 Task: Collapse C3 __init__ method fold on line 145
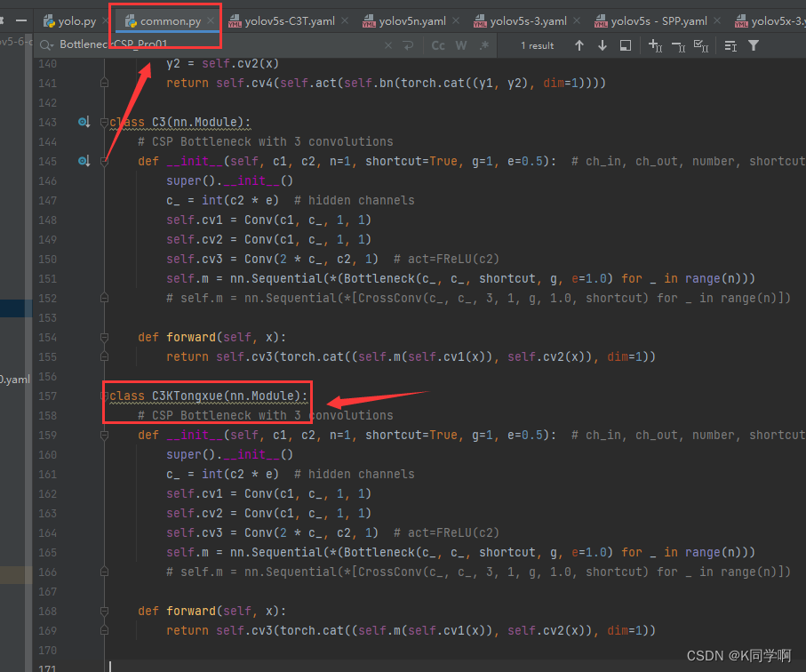coord(104,162)
